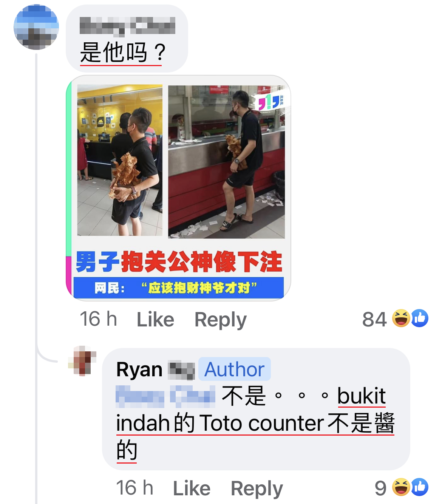This screenshot has width=442, height=504.
Task: Click the haha emoji beside 9 reactions
Action: coord(401,487)
